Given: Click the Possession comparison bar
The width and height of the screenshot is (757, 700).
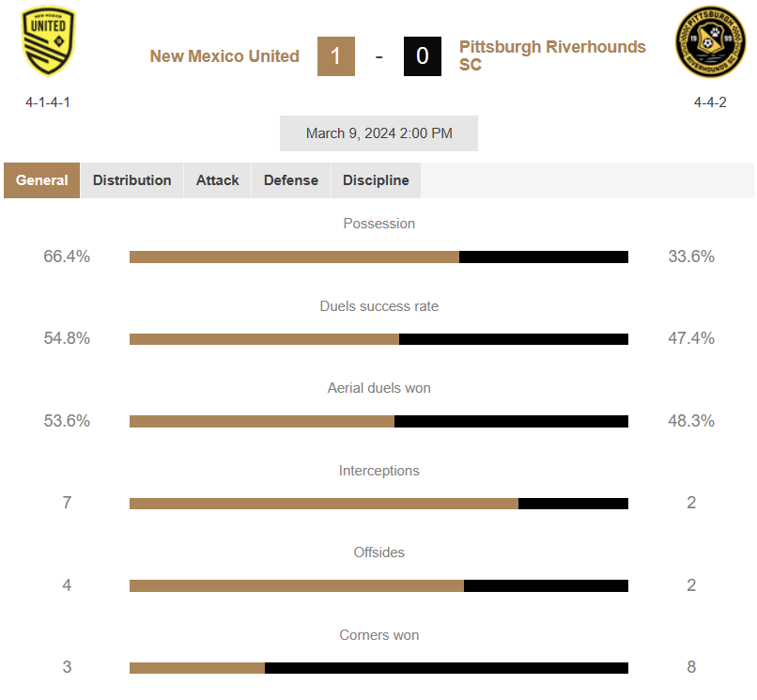Looking at the screenshot, I should (x=379, y=257).
